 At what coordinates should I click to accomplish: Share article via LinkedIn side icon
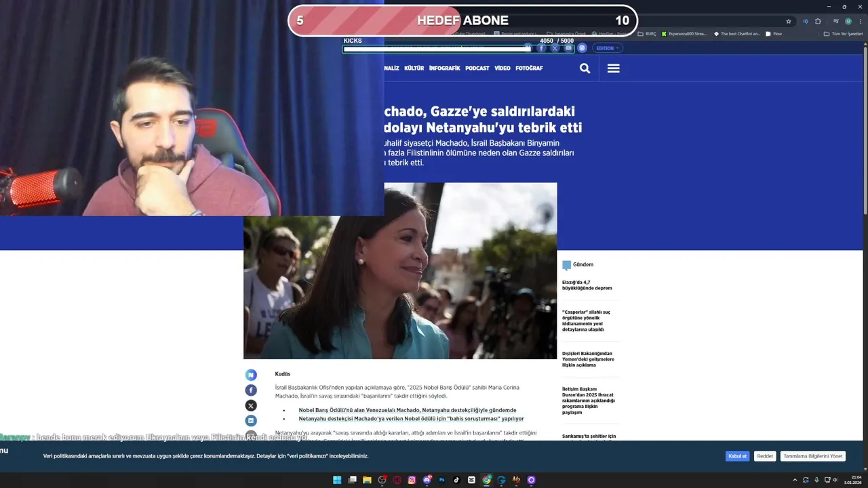(251, 420)
